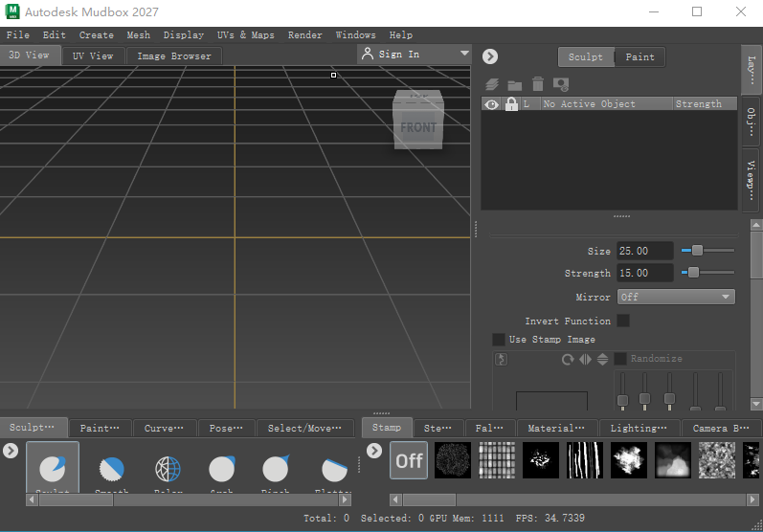763x532 pixels.
Task: Click the layer mask visibility icon
Action: [561, 84]
